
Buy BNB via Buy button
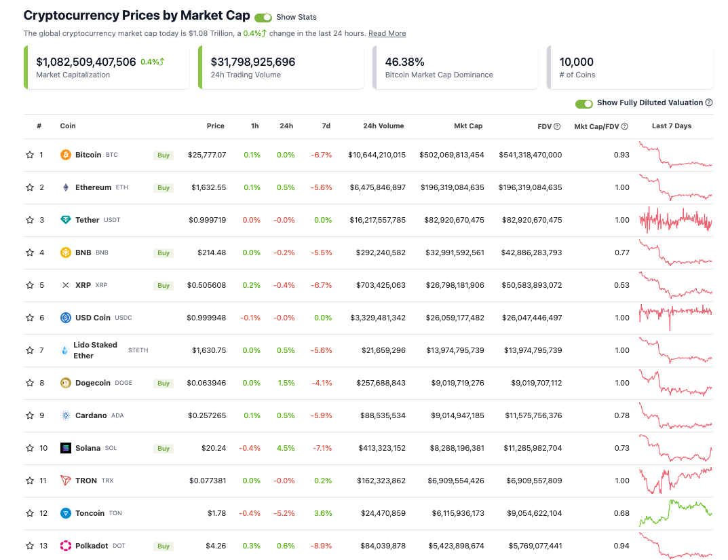tap(164, 253)
